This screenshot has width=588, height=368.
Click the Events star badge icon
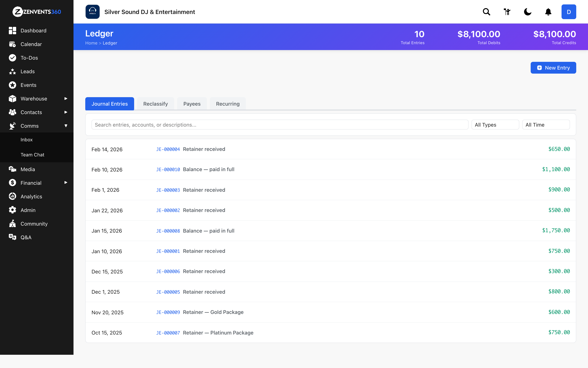tap(12, 85)
